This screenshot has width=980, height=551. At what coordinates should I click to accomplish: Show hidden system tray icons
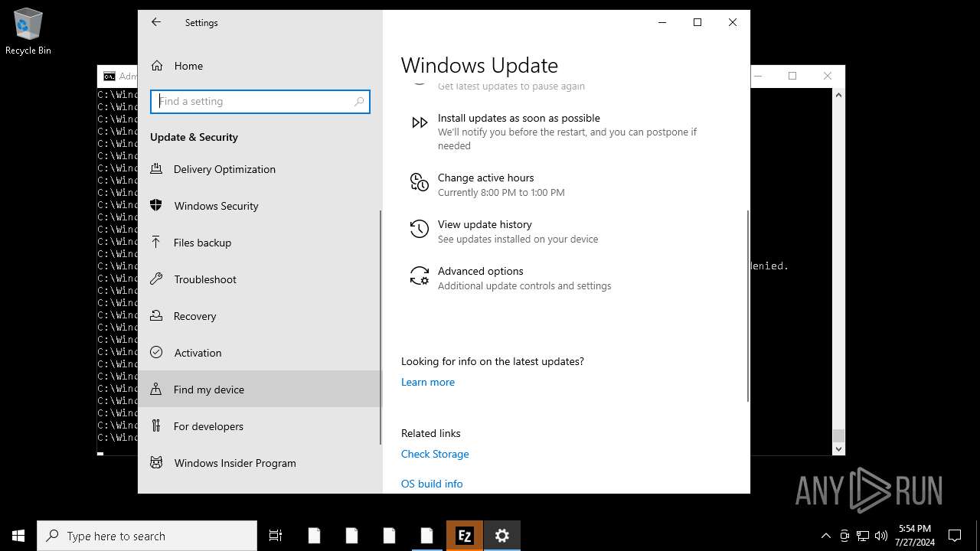825,536
